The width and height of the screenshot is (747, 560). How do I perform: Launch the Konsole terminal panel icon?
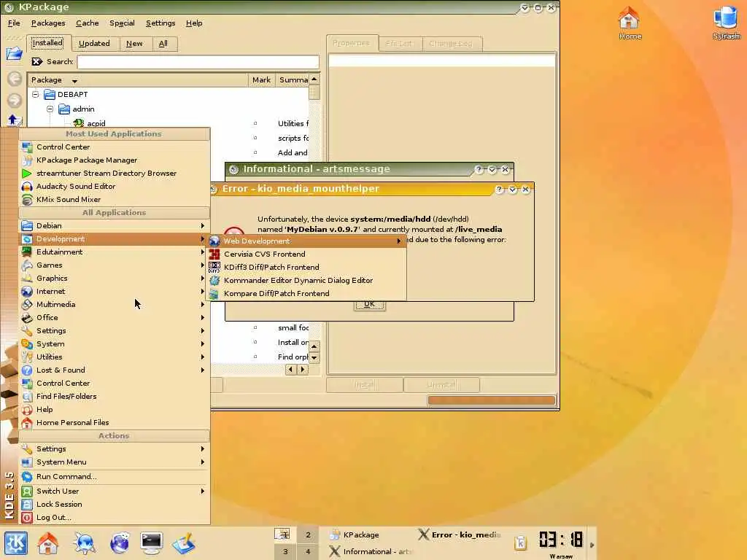click(x=152, y=542)
